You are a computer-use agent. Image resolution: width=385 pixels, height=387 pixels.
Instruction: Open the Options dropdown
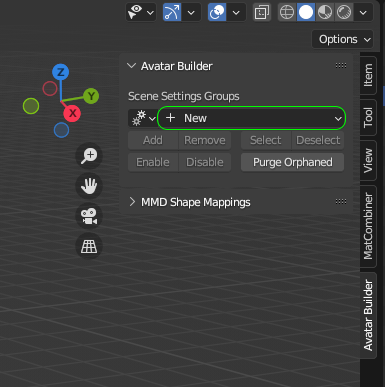coord(343,39)
